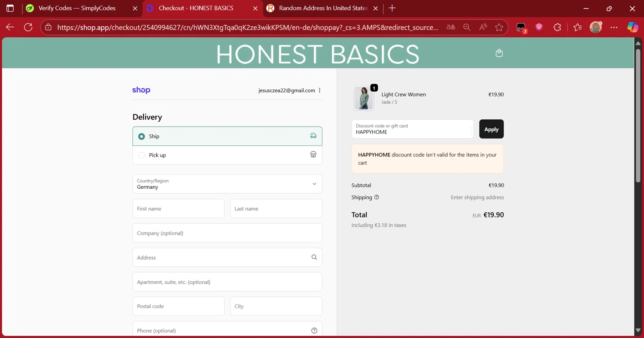
Task: Click the scrollbar up arrow
Action: (x=638, y=43)
